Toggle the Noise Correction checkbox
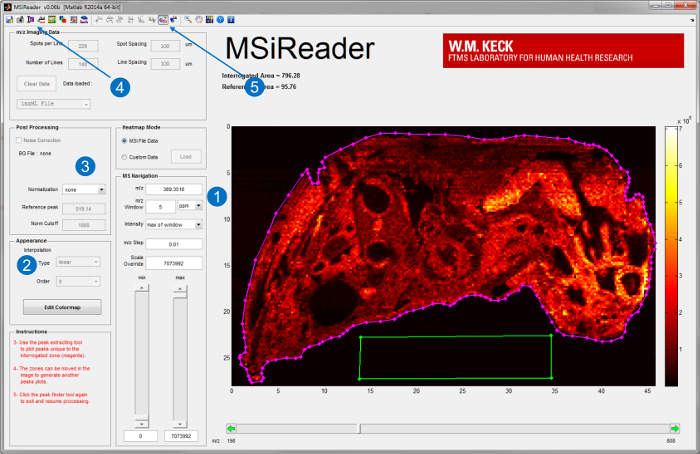Screen dimensions: 700x454 click(22, 140)
